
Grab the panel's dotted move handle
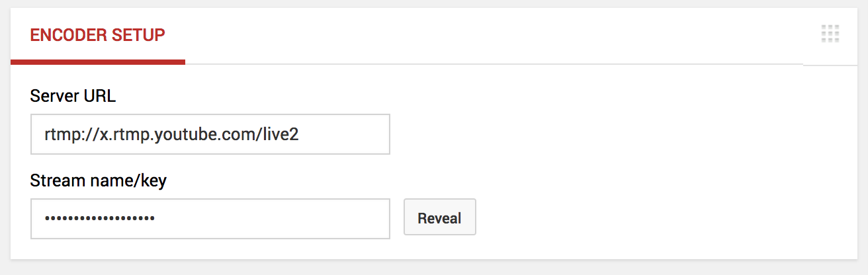pyautogui.click(x=830, y=34)
